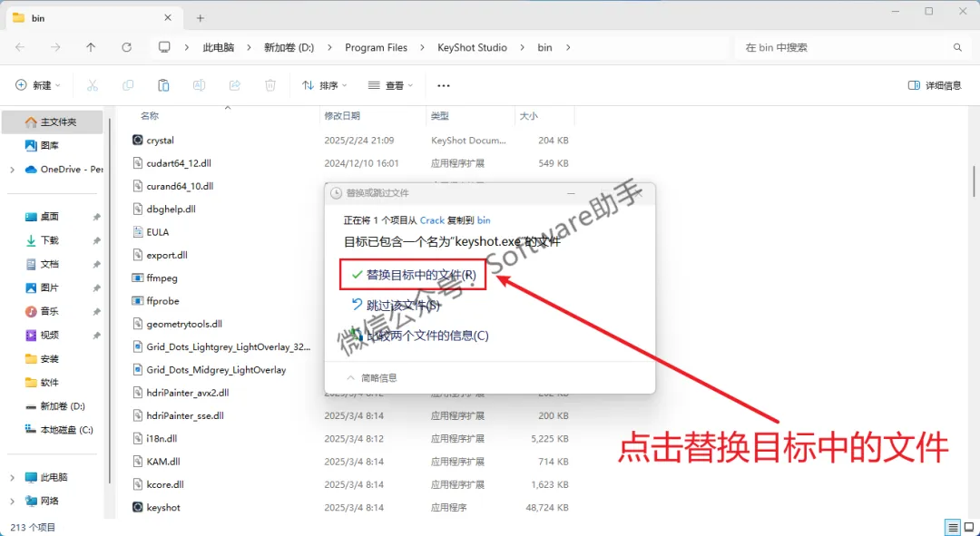Click the Share icon in toolbar
The image size is (980, 536).
(235, 85)
